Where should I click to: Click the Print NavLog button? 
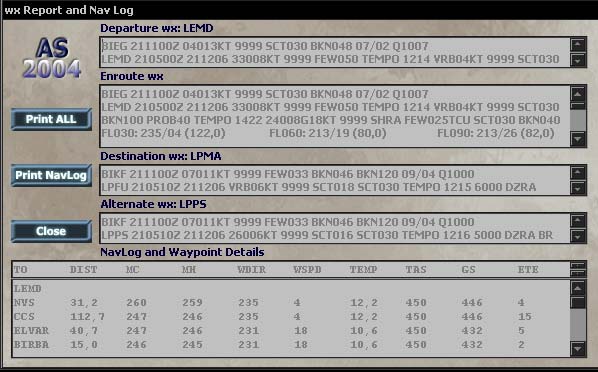[x=51, y=175]
